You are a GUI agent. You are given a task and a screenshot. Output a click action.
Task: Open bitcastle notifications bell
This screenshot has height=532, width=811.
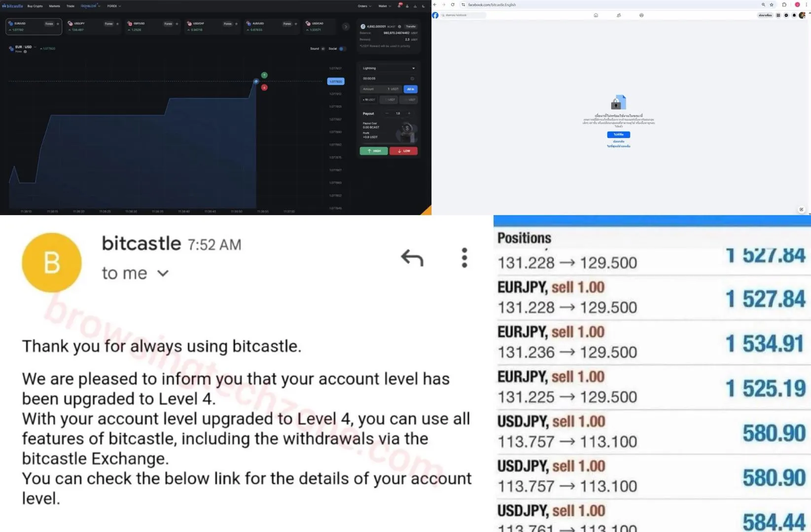point(399,5)
